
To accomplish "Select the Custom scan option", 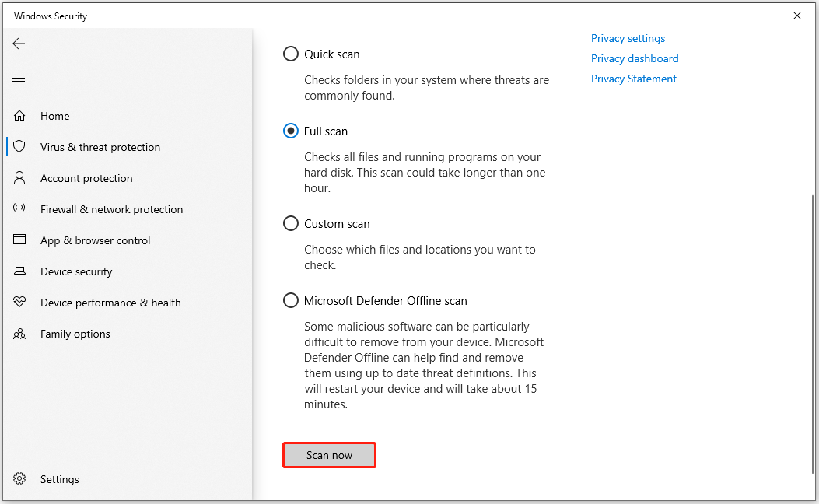I will tap(290, 223).
